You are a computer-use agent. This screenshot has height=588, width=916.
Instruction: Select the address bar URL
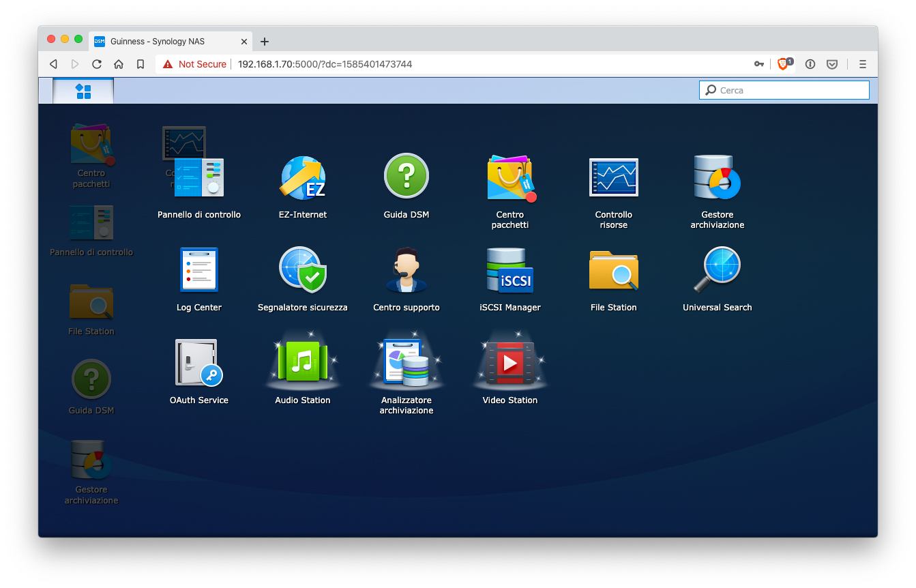click(325, 64)
